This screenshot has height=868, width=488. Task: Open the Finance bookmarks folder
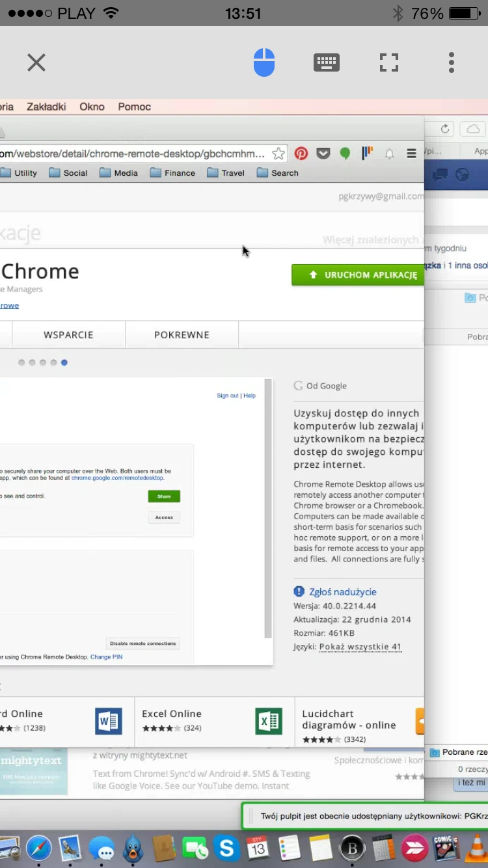(172, 173)
